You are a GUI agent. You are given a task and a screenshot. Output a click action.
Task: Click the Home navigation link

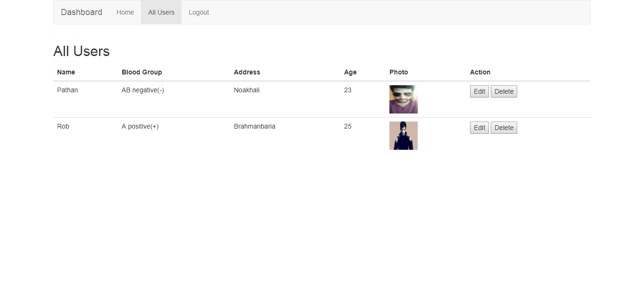[125, 12]
